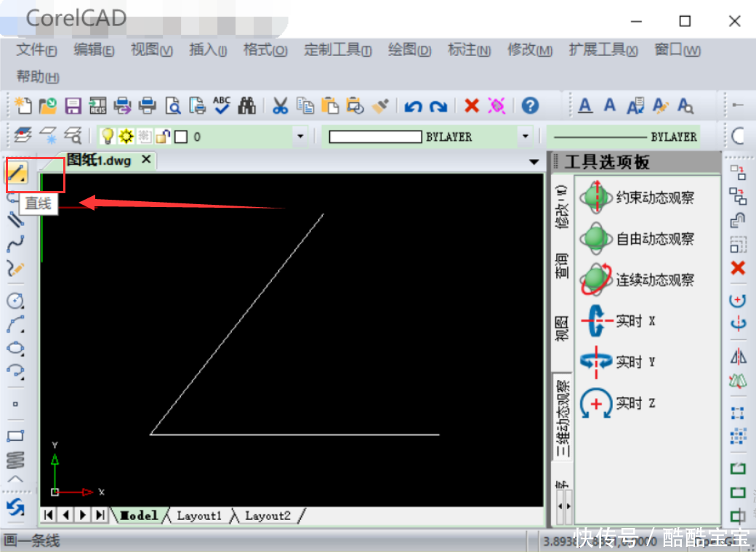Open the layer 0 dropdown
This screenshot has height=552, width=756.
(300, 137)
